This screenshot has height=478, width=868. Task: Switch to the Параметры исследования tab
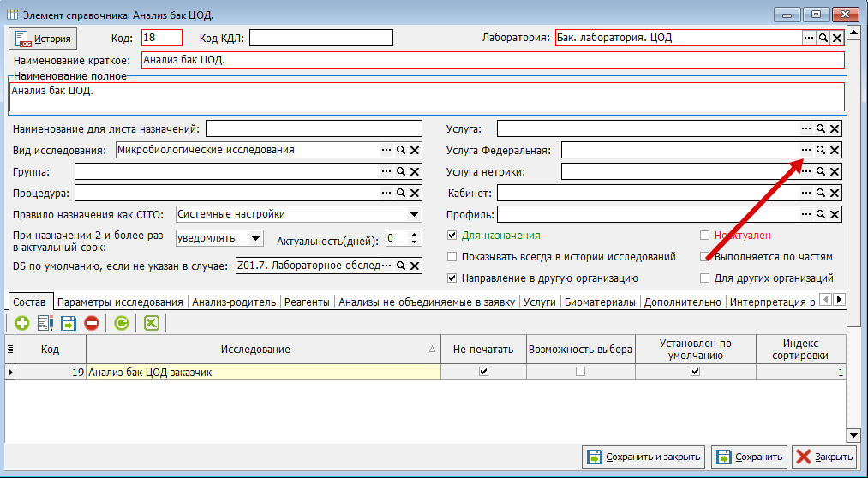(x=120, y=302)
